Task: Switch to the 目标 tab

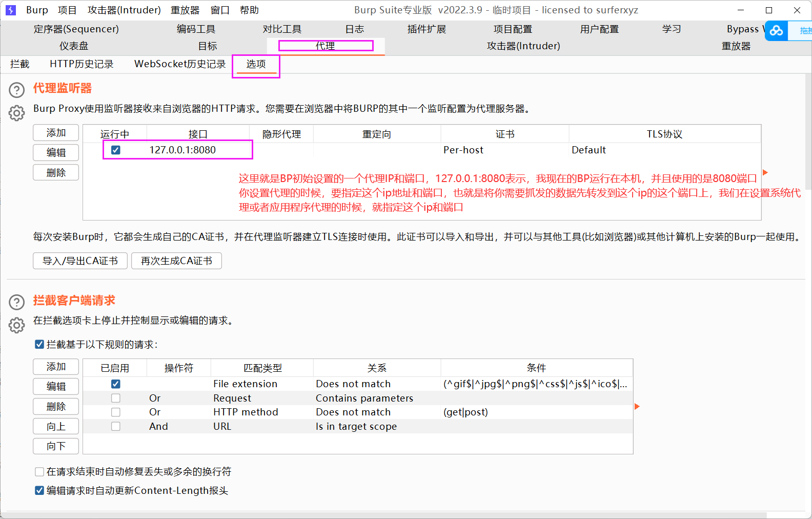Action: pos(208,46)
